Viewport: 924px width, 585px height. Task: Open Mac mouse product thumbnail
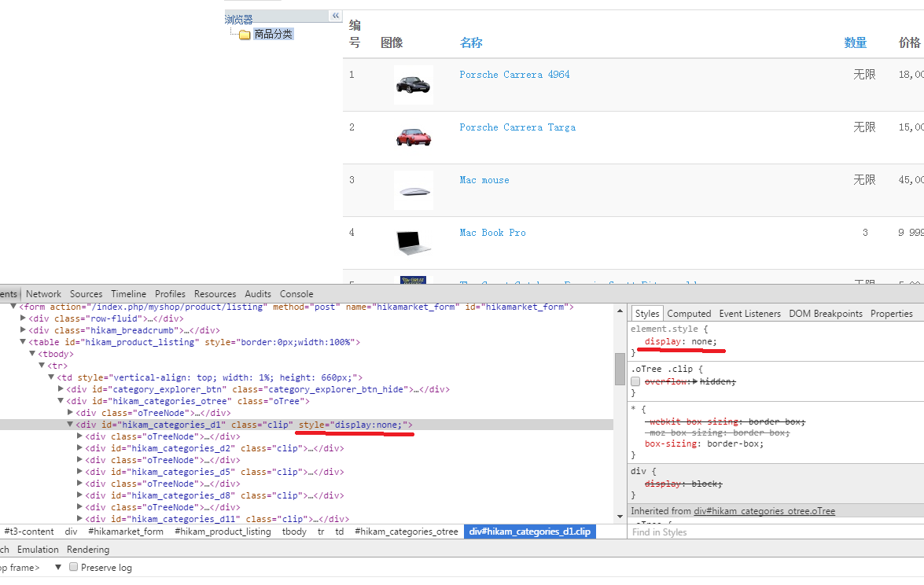[x=413, y=190]
